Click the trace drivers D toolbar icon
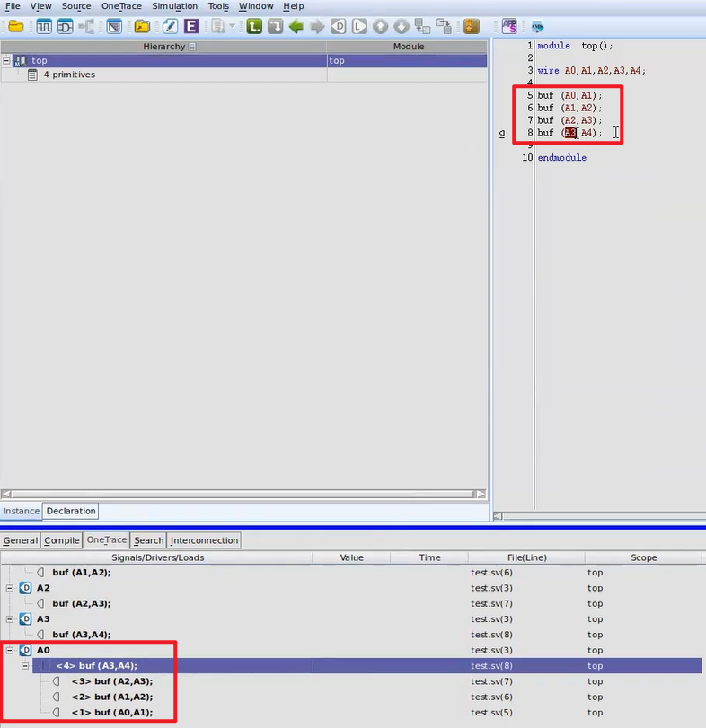Screen dimensions: 706x728 339,26
